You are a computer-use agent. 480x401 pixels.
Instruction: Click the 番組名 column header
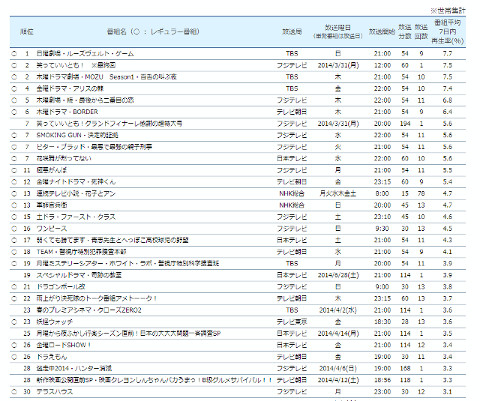point(153,32)
